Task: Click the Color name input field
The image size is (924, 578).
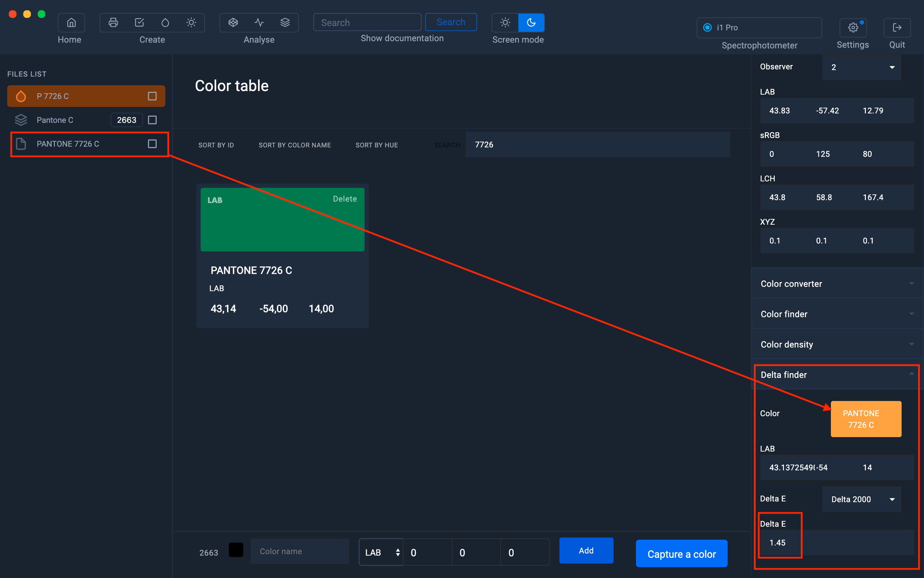Action: [300, 551]
